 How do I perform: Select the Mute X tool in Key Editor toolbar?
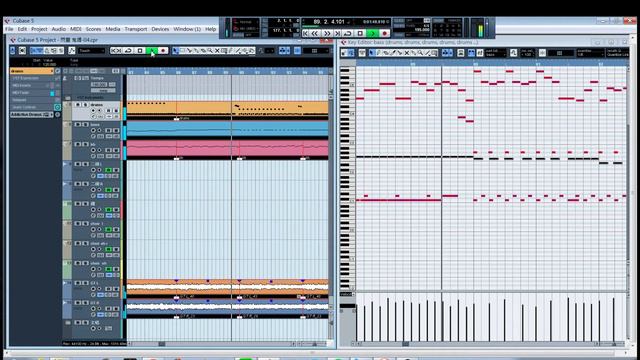(x=407, y=53)
